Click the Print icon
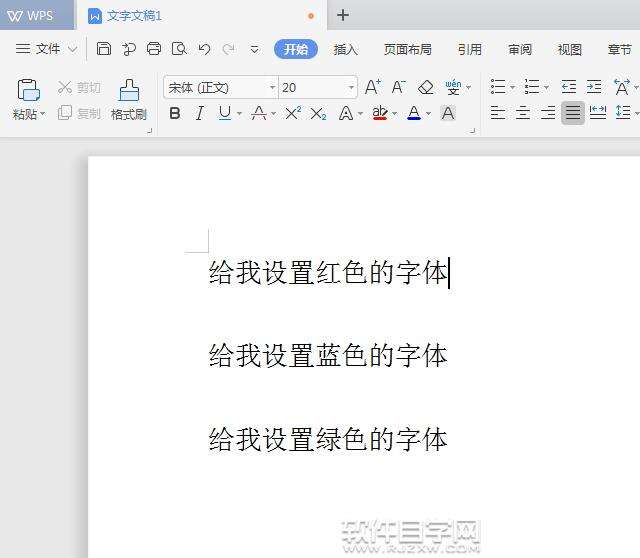This screenshot has height=558, width=640. click(x=154, y=49)
